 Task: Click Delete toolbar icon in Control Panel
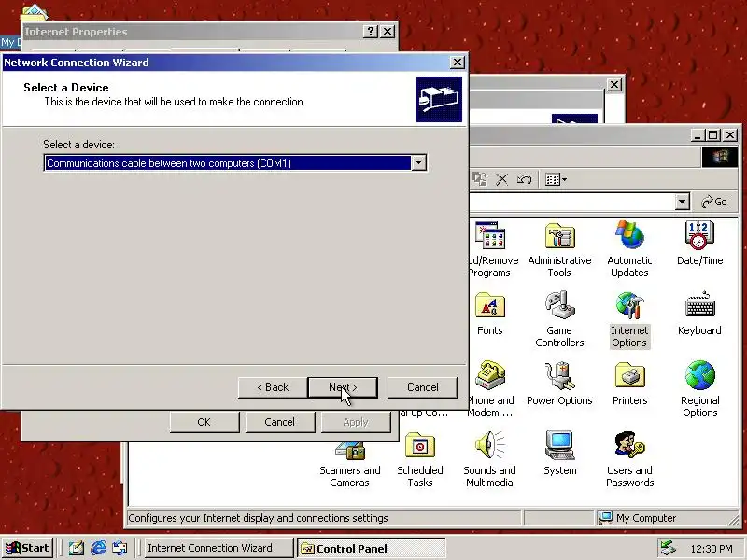[502, 179]
